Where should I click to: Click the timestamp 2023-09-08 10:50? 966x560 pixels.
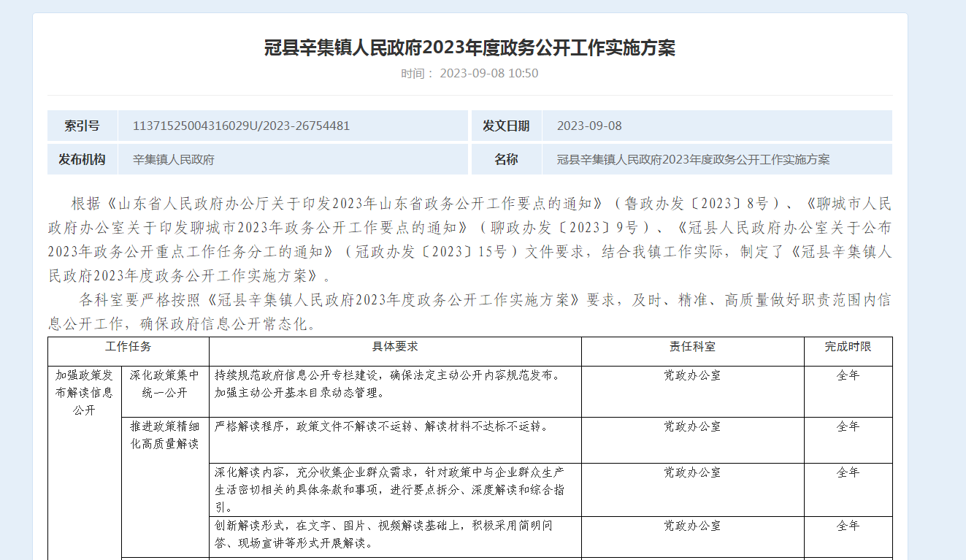tap(489, 73)
